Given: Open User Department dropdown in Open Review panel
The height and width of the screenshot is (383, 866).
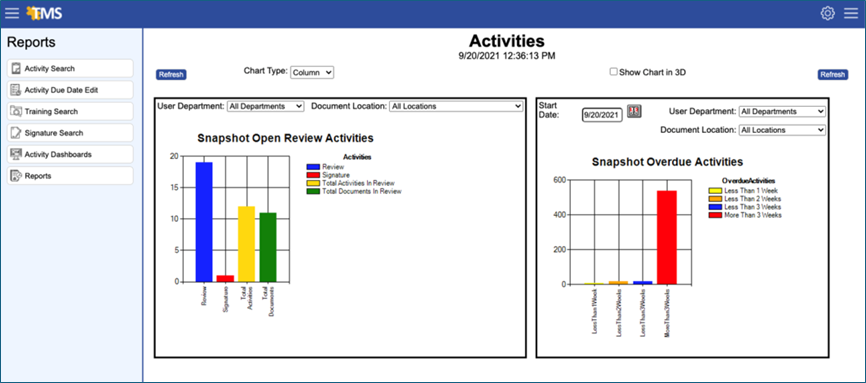Looking at the screenshot, I should click(x=266, y=106).
